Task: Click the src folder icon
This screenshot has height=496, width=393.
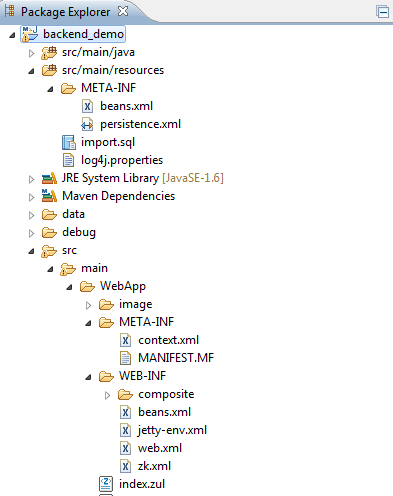Action: point(49,251)
